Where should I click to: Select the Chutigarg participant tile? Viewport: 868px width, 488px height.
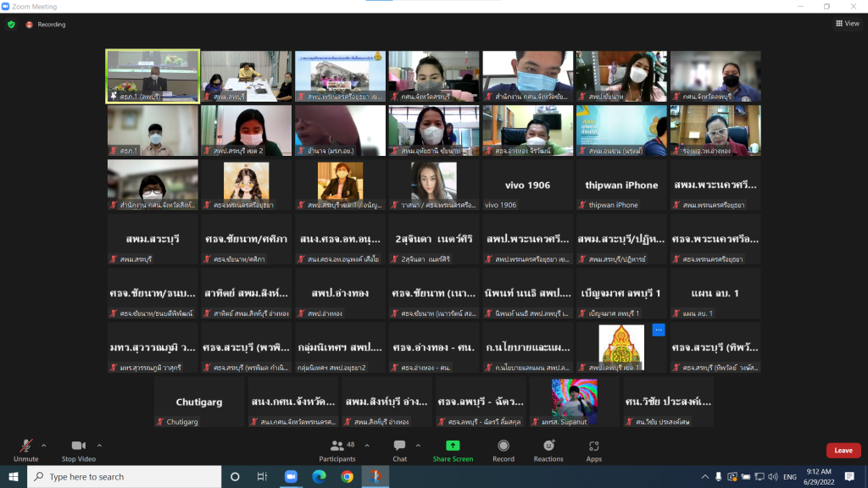tap(199, 402)
